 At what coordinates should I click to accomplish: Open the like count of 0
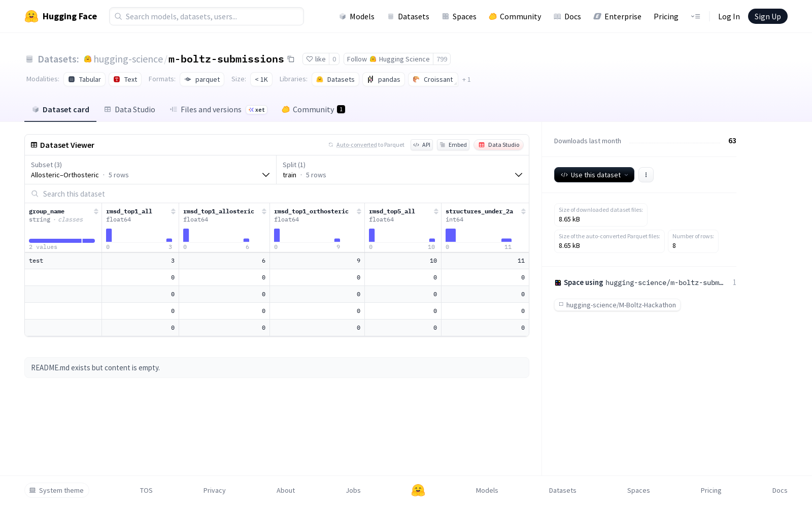[x=334, y=59]
